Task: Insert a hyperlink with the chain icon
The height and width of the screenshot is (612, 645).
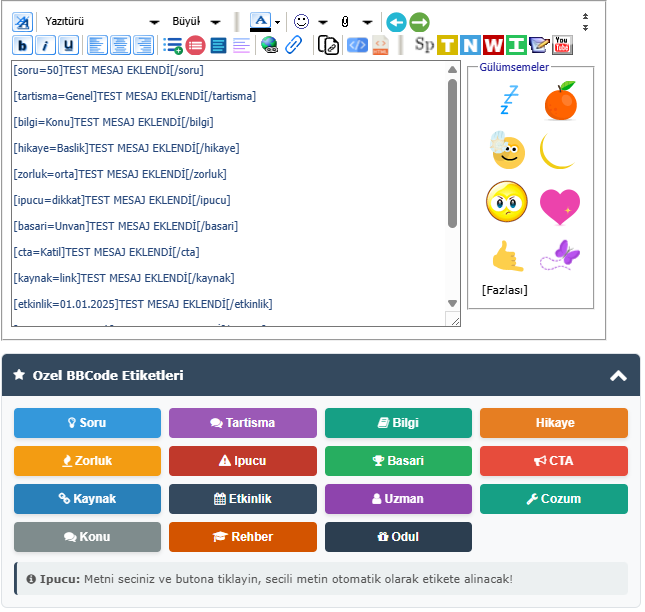Action: [293, 45]
